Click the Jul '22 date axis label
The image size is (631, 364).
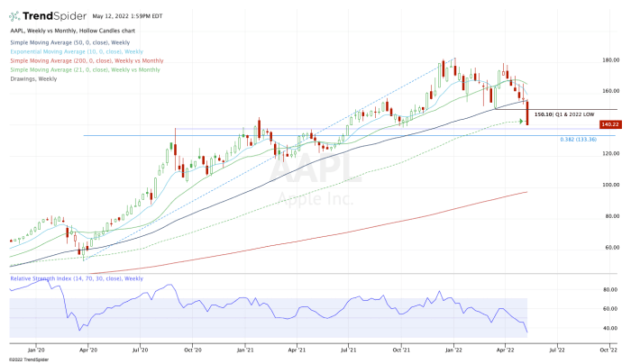pyautogui.click(x=557, y=350)
